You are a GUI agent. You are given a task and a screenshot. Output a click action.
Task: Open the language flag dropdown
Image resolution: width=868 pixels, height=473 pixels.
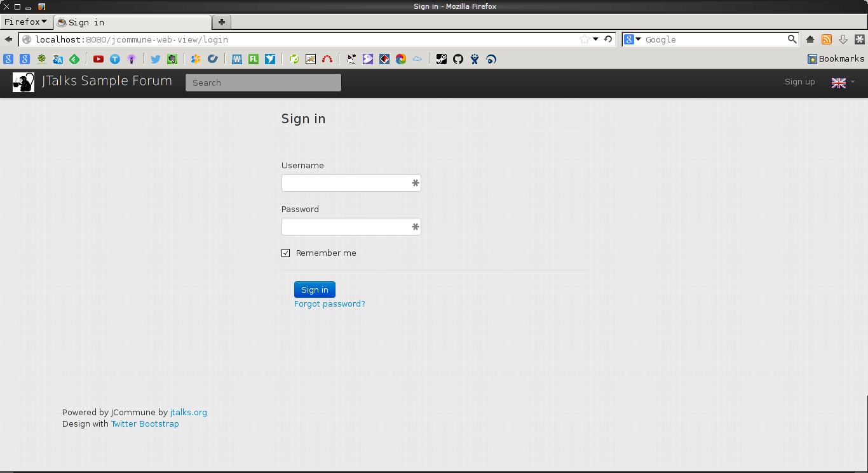pos(843,83)
